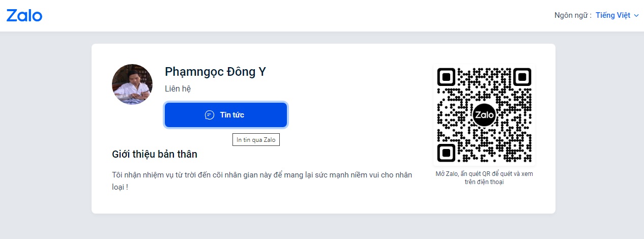
Task: Open the Tiếng Việt language selector
Action: (x=612, y=15)
